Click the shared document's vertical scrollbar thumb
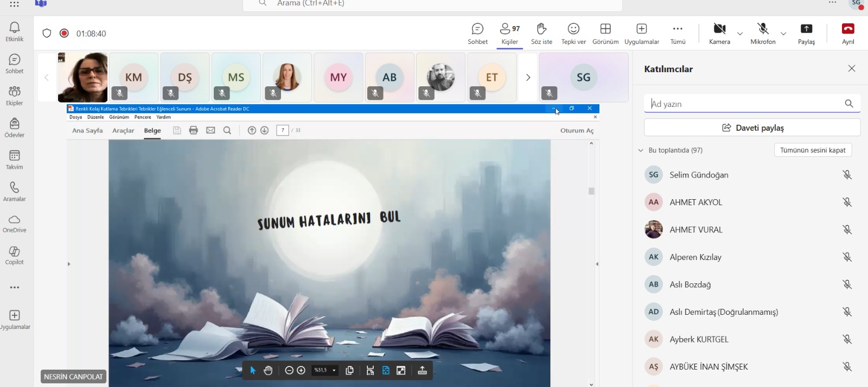868x387 pixels. pyautogui.click(x=591, y=191)
